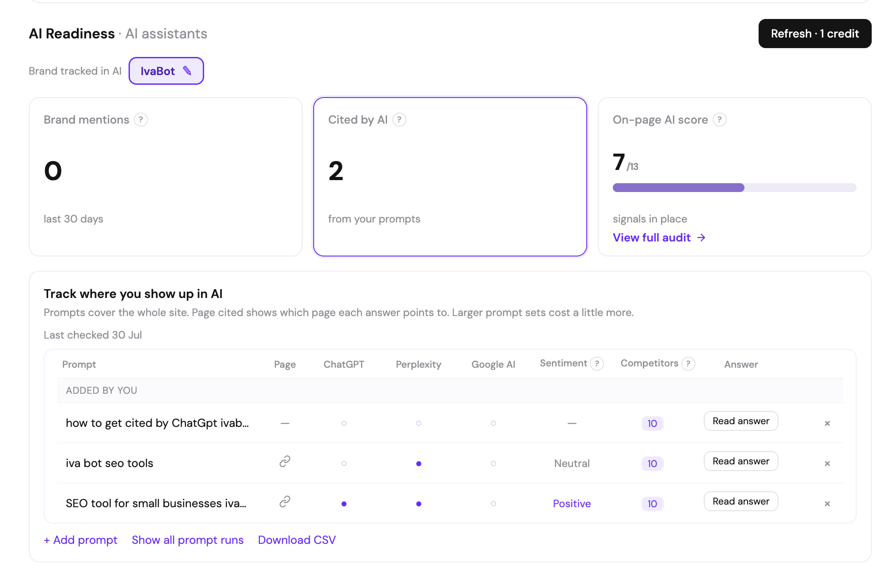896x588 pixels.
Task: Select the Cited by AI card
Action: (450, 177)
